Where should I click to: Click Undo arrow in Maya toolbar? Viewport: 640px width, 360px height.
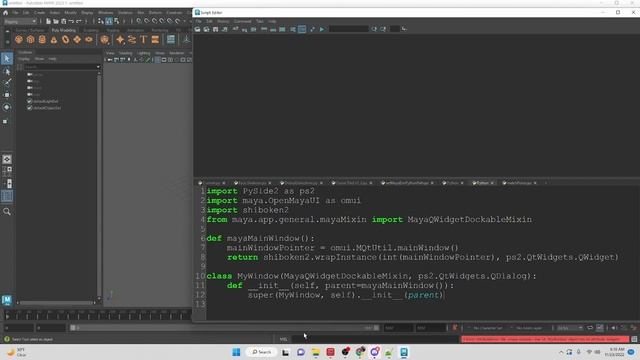tap(71, 21)
